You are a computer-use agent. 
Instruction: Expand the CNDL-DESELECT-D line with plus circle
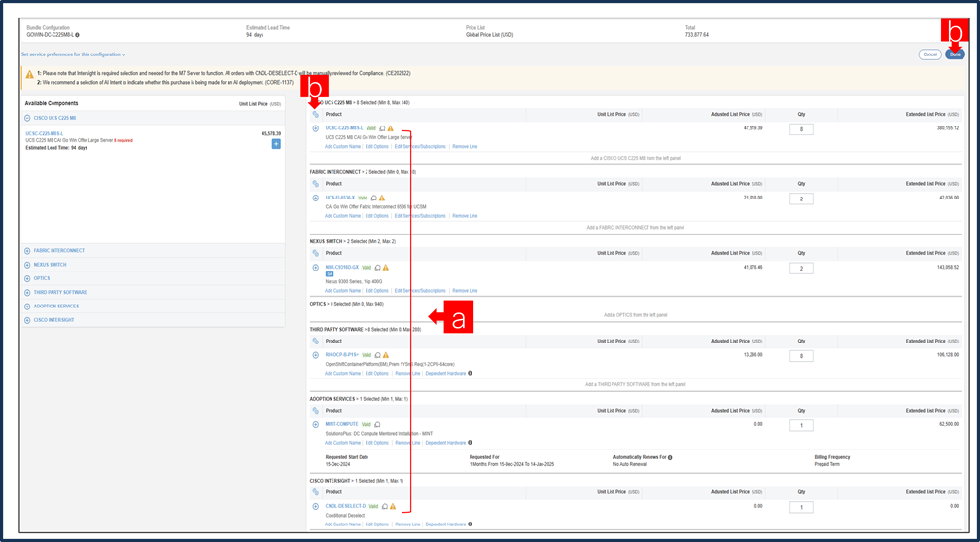tap(316, 506)
